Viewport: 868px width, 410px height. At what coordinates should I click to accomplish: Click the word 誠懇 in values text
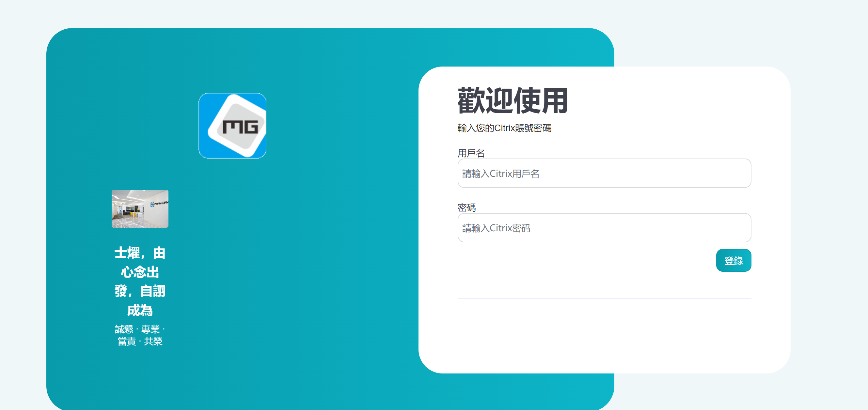click(124, 329)
